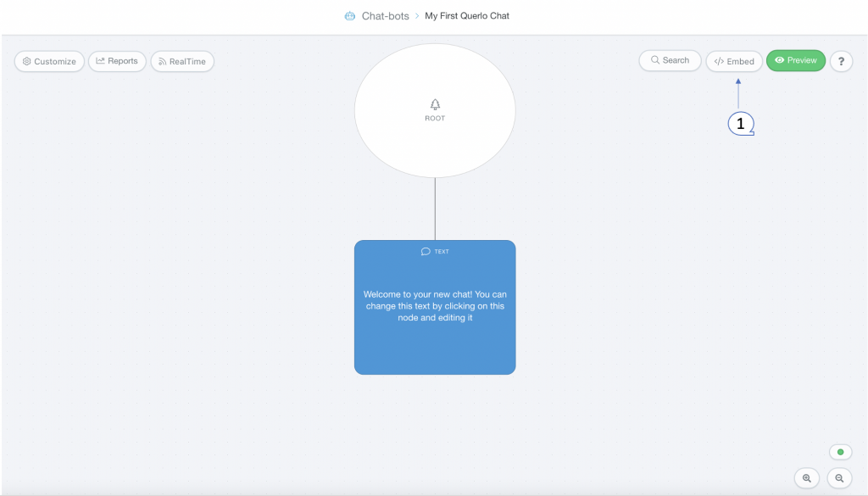Open the Reports button
The height and width of the screenshot is (496, 868).
117,61
